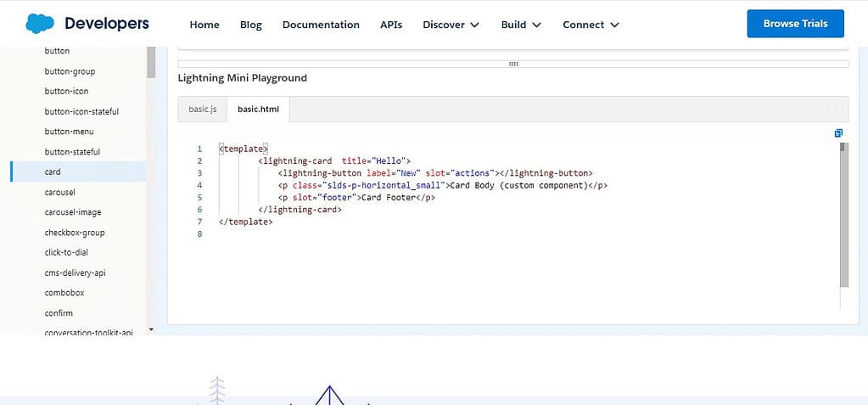Open carousel in the sidebar
Image resolution: width=868 pixels, height=405 pixels.
pos(59,192)
